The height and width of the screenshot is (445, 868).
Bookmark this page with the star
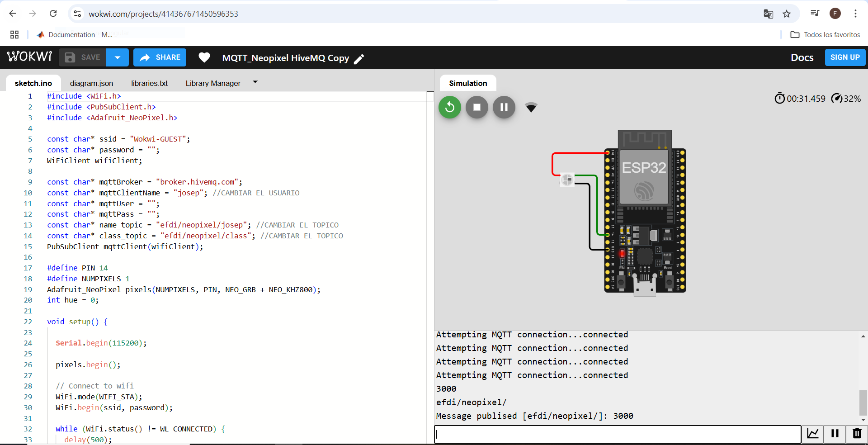[787, 14]
